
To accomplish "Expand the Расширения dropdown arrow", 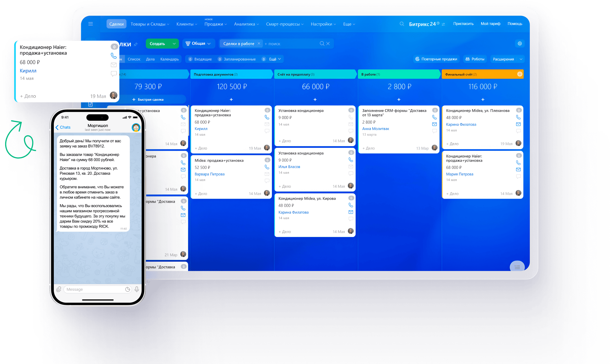I will (521, 59).
